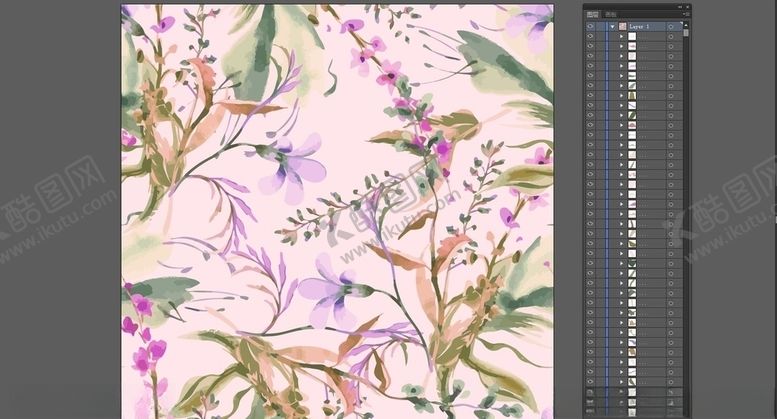
Task: Click the layers panel scrollbar up arrow
Action: coord(686,24)
